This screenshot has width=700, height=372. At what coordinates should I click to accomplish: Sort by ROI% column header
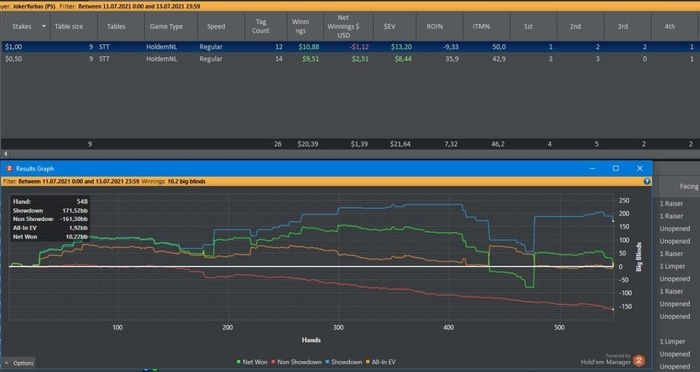pos(435,26)
